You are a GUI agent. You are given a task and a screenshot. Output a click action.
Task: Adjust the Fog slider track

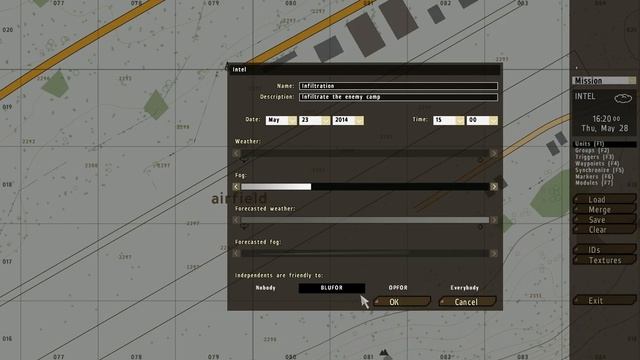click(365, 187)
